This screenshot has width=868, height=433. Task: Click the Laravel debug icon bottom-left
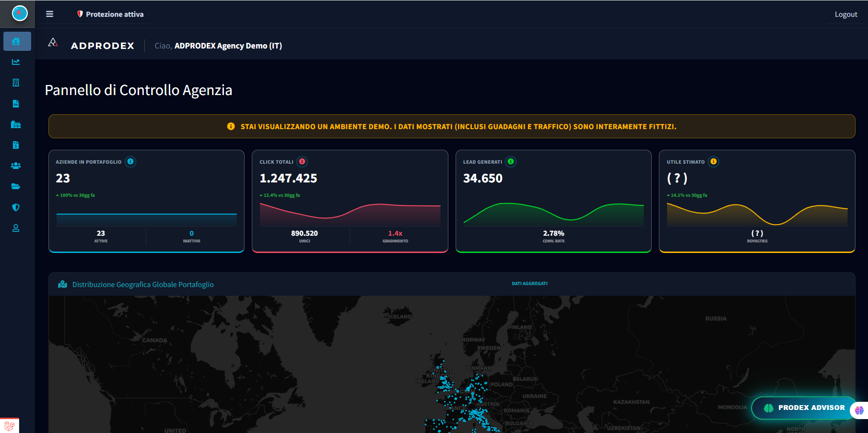pyautogui.click(x=9, y=425)
